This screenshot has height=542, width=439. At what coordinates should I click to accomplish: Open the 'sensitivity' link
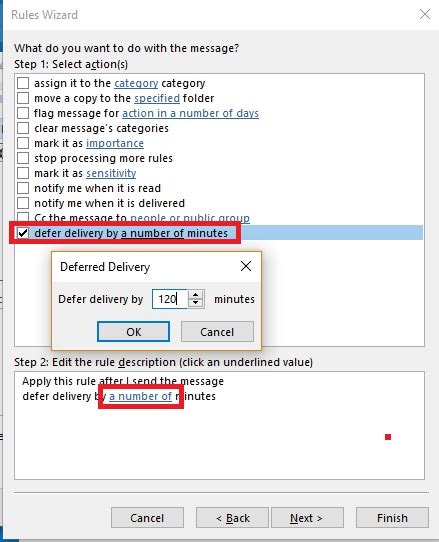coord(111,173)
